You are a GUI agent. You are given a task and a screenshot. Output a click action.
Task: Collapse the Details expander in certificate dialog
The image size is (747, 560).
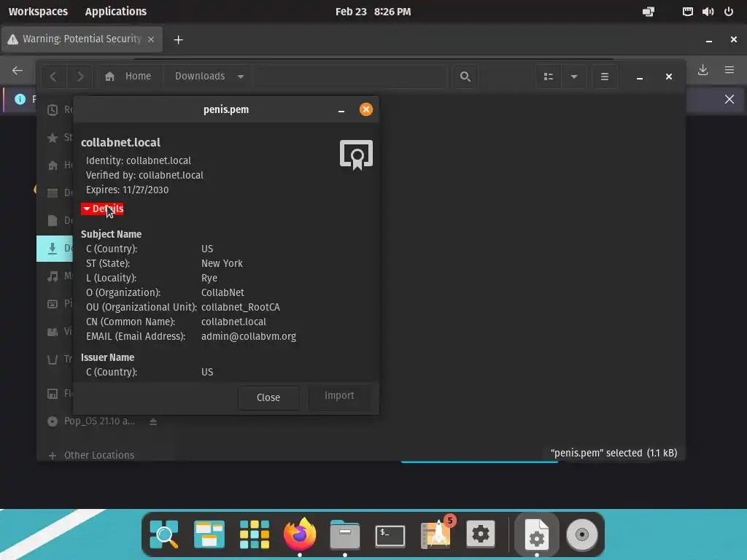102,209
